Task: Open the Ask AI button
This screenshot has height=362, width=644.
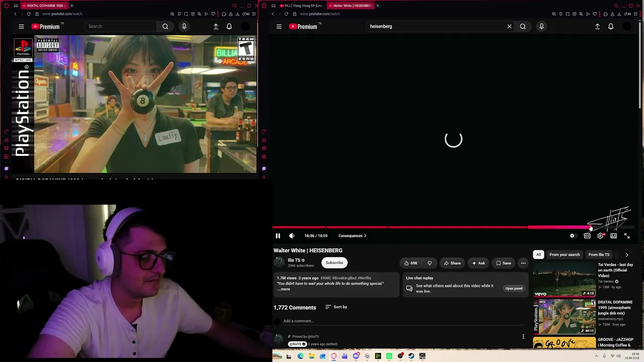Action: (478, 263)
